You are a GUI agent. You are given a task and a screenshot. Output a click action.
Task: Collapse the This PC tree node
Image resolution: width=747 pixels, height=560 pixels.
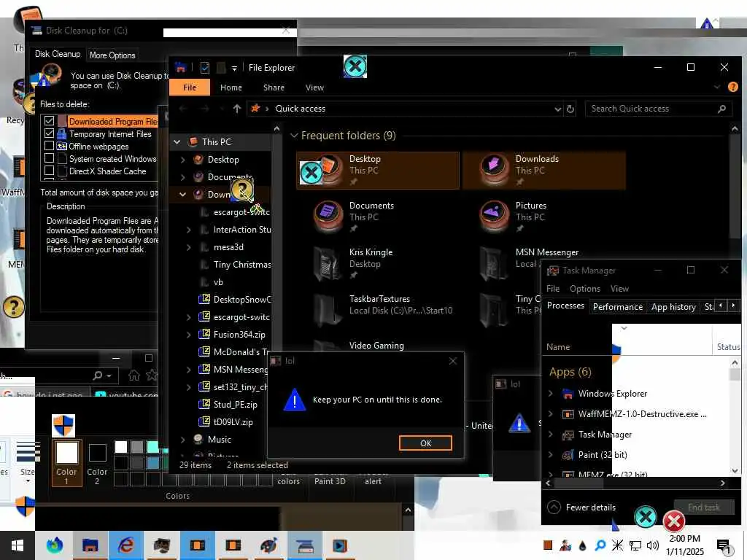[177, 142]
